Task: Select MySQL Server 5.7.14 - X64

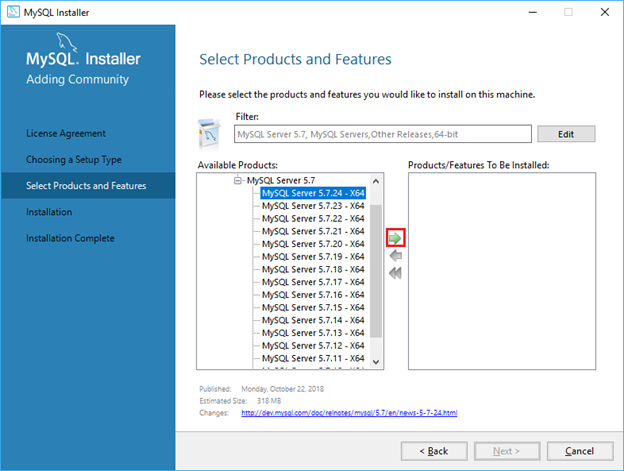Action: coord(313,321)
